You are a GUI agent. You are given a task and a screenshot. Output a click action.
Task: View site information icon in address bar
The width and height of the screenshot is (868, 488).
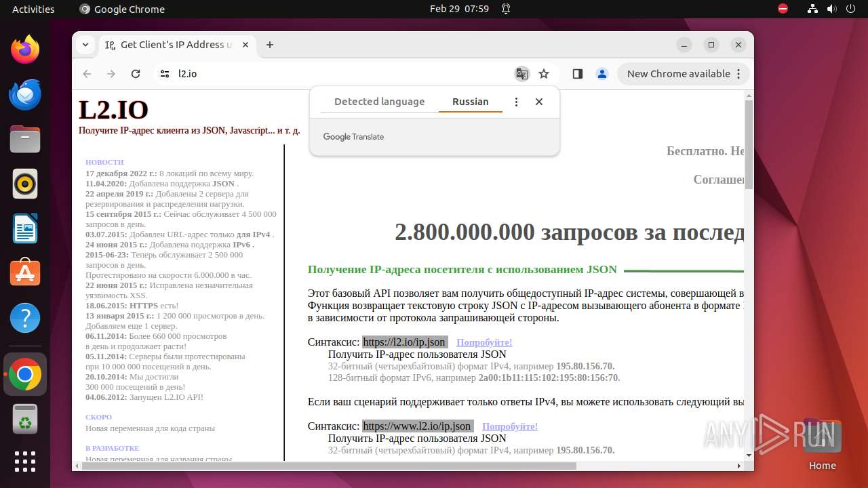[165, 74]
